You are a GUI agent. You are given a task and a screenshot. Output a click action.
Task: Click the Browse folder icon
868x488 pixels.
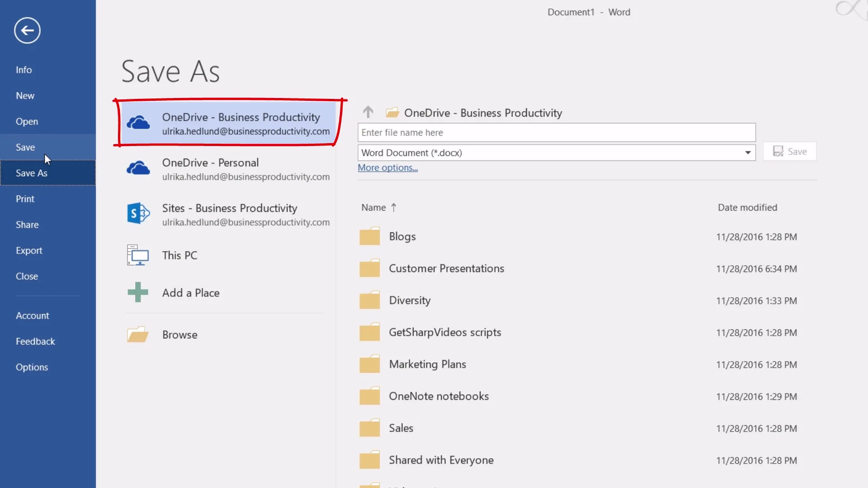point(138,334)
